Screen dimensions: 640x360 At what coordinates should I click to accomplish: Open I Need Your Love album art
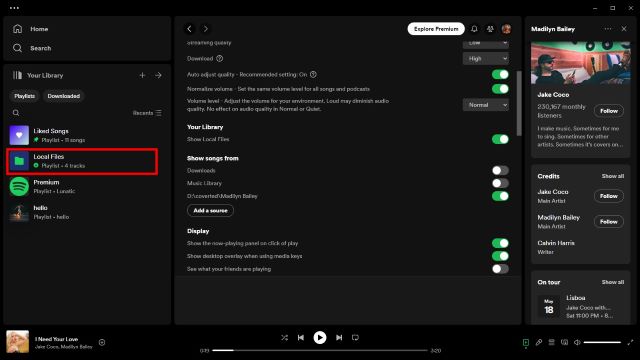(x=18, y=342)
